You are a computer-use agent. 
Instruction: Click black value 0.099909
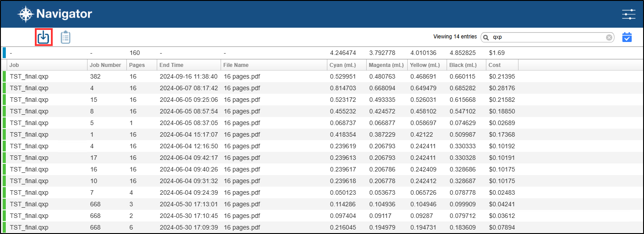[463, 204]
